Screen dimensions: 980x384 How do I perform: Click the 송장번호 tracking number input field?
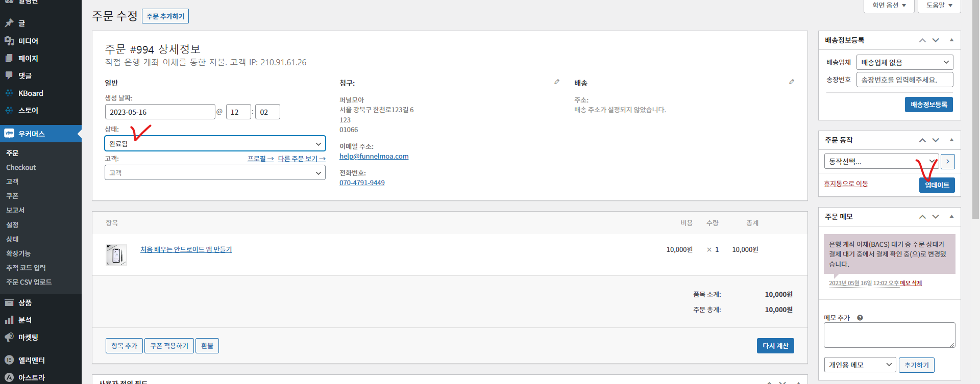coord(904,80)
